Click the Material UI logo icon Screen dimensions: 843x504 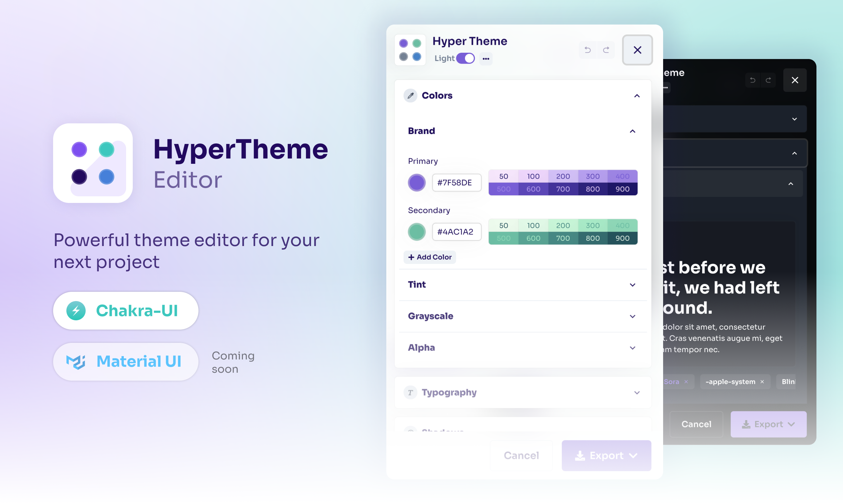(x=75, y=361)
